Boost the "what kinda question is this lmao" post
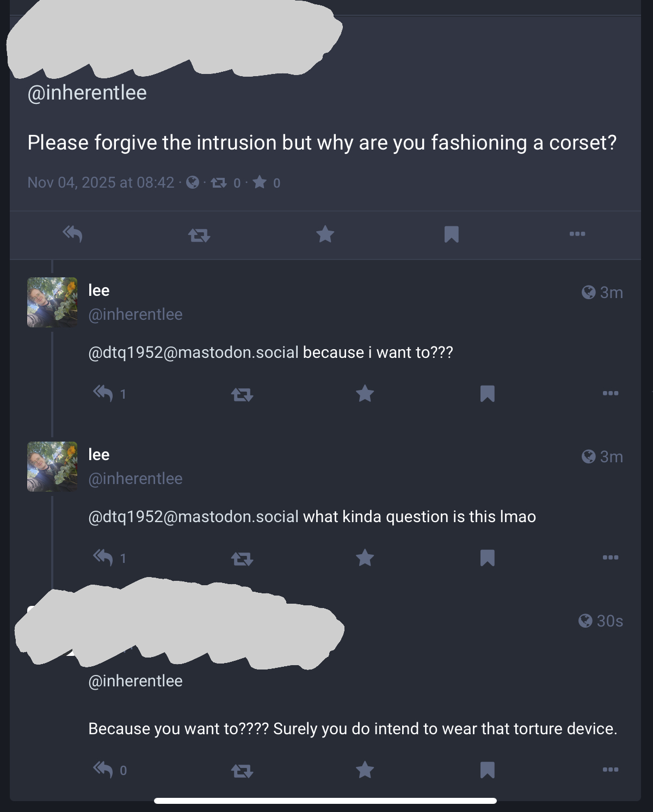 (x=242, y=558)
